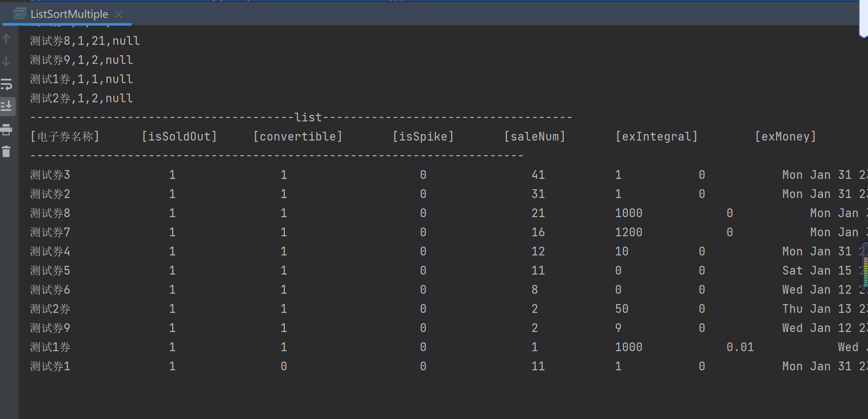Click the output line 测试券8,1,21,null

[84, 40]
